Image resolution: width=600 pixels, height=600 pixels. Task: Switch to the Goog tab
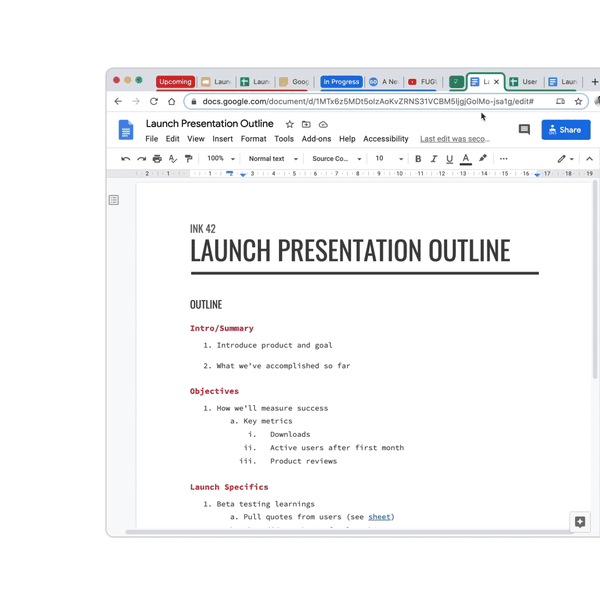click(294, 82)
